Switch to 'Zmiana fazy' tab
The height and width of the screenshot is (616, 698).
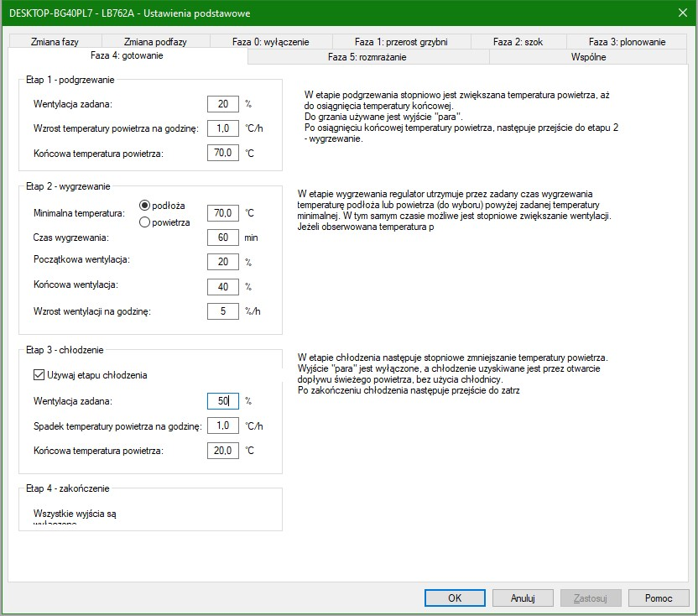coord(55,42)
